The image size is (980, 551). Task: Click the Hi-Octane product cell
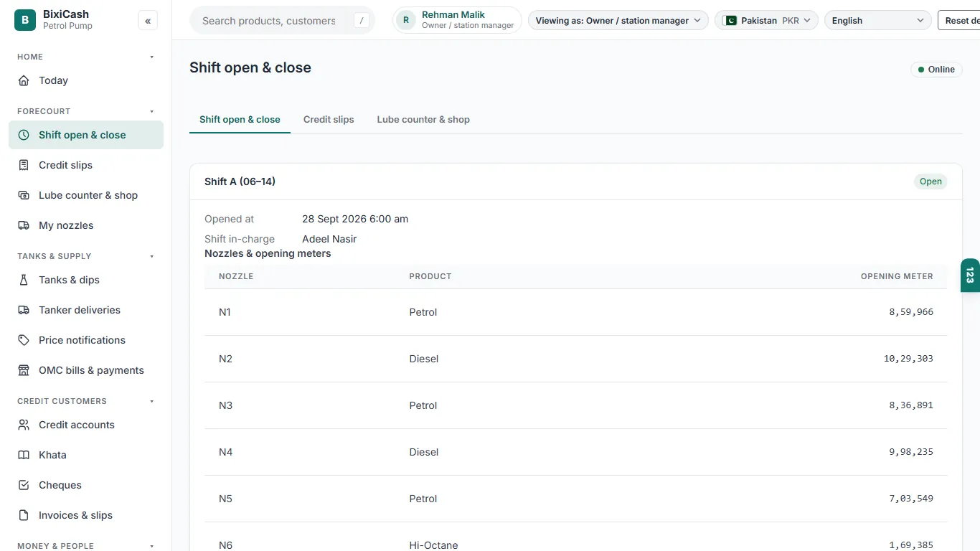pyautogui.click(x=433, y=545)
